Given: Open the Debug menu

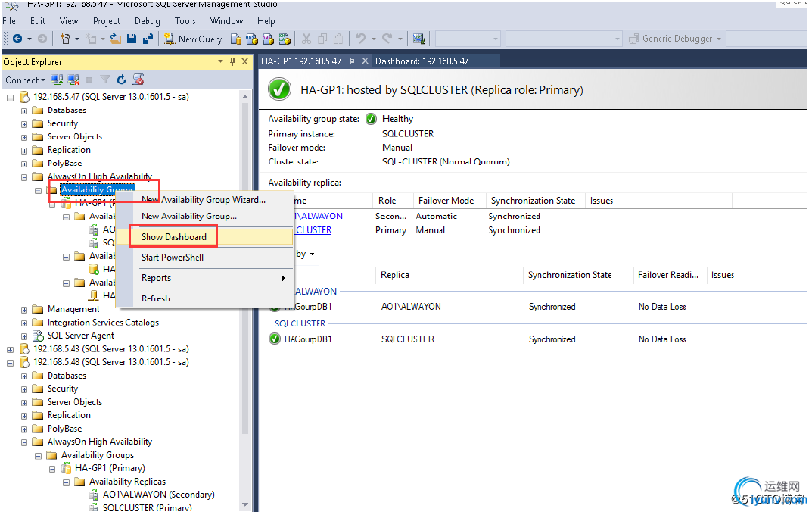Looking at the screenshot, I should click(148, 21).
